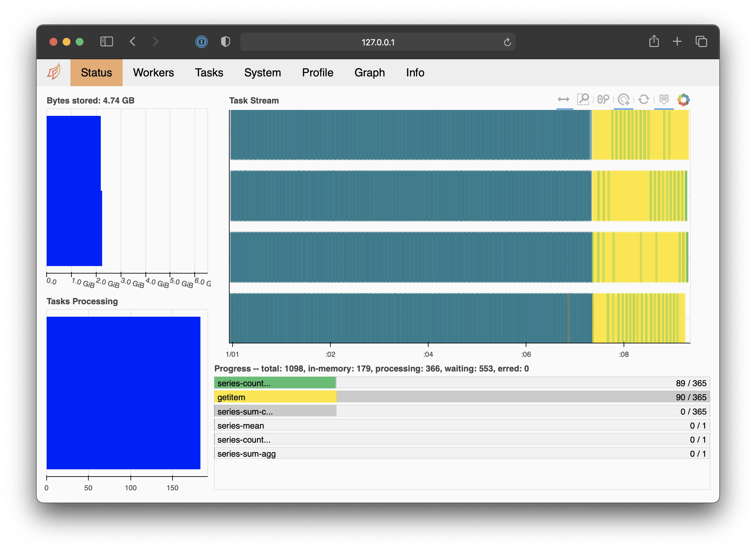Open the Info tab
The height and width of the screenshot is (551, 756).
[x=415, y=73]
